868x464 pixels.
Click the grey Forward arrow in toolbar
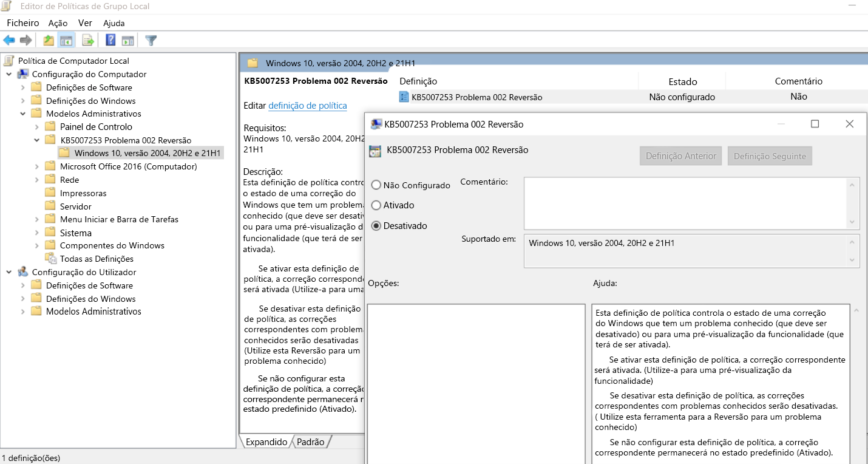[x=25, y=41]
